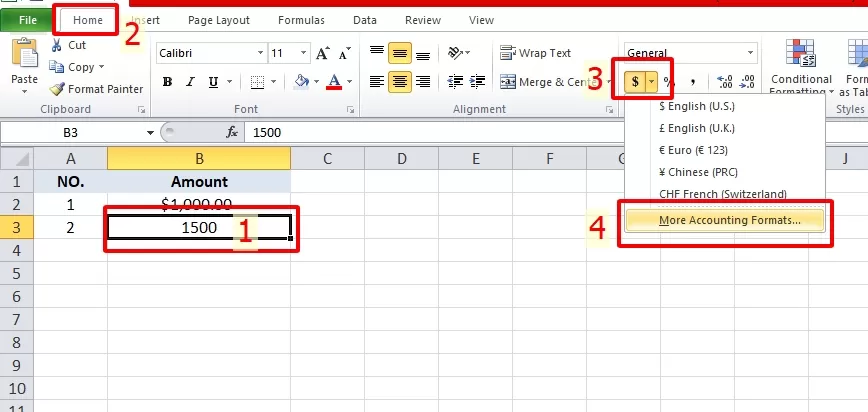Open Alignment group dialog launcher
The image size is (868, 412).
coord(609,110)
